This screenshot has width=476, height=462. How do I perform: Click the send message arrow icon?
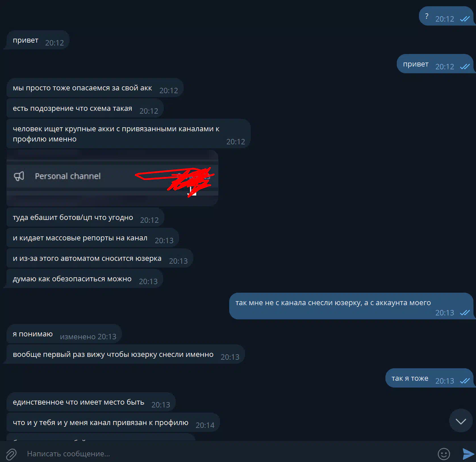[x=468, y=454]
